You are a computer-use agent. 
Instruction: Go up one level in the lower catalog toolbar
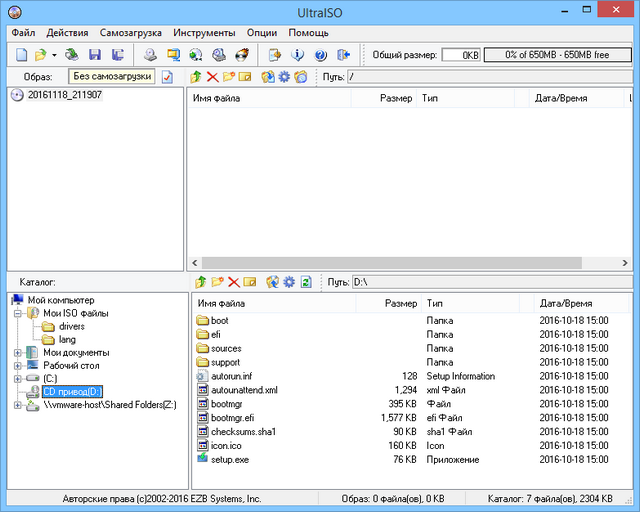[x=201, y=282]
